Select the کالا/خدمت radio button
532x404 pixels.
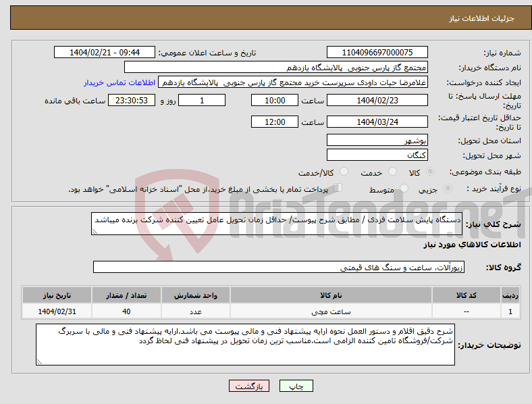344,172
